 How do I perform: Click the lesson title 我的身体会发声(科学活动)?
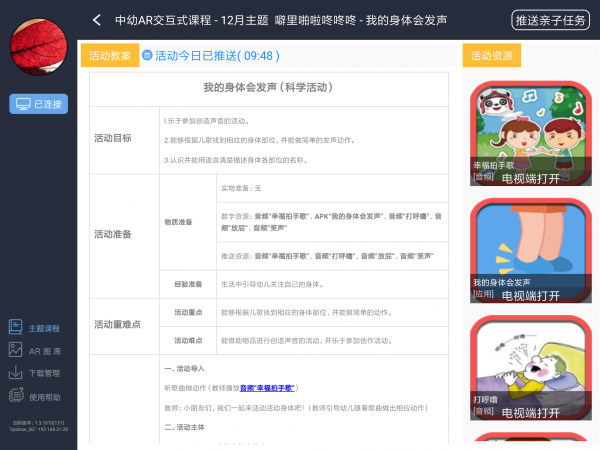[x=268, y=88]
